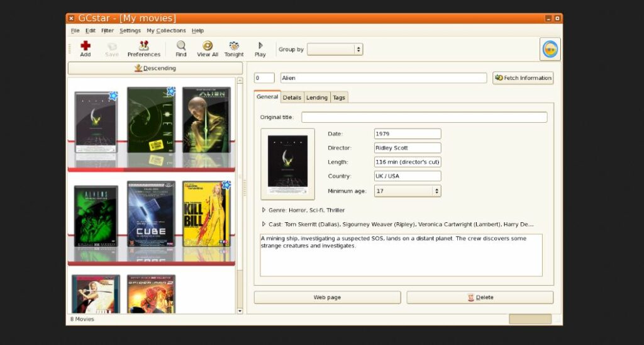Click the Play toolbar icon

[260, 45]
